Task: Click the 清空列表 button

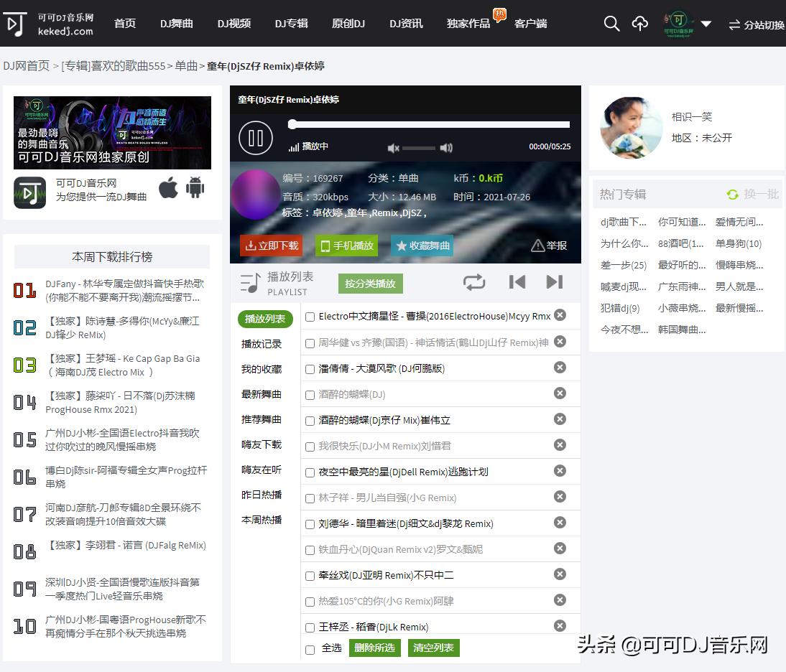Action: [434, 648]
